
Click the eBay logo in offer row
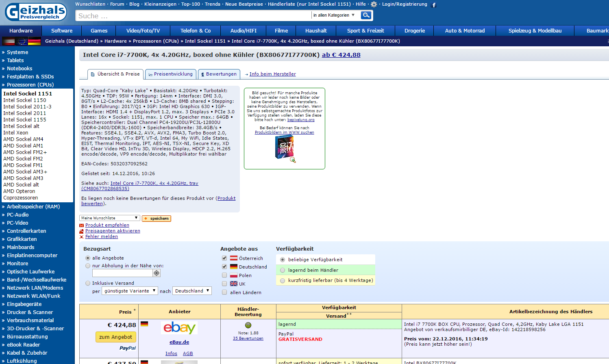180,327
